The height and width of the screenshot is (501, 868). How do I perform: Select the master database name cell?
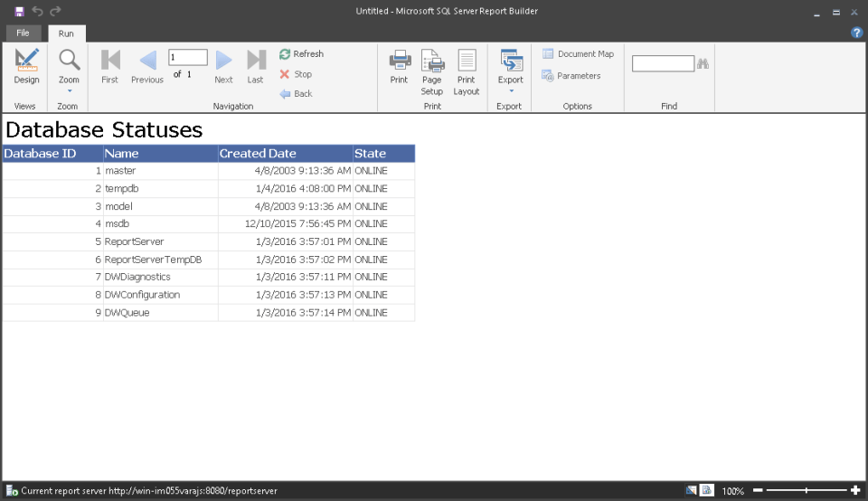click(x=161, y=171)
